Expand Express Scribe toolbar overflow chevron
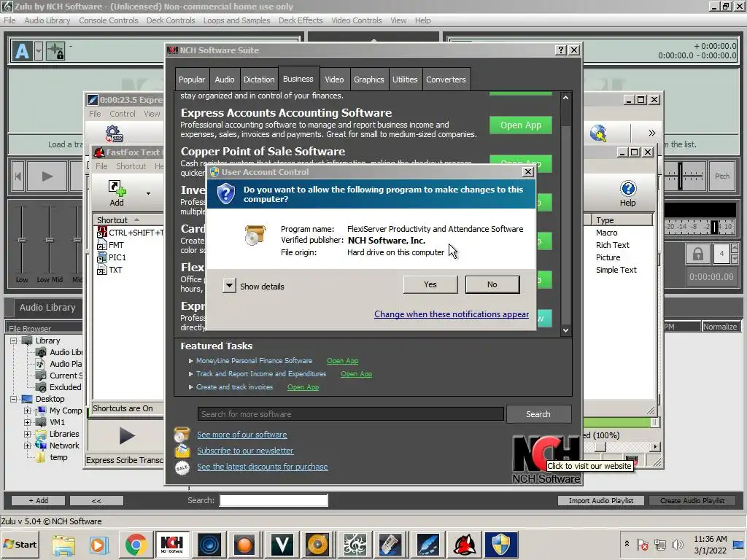The width and height of the screenshot is (747, 560). pos(651,133)
